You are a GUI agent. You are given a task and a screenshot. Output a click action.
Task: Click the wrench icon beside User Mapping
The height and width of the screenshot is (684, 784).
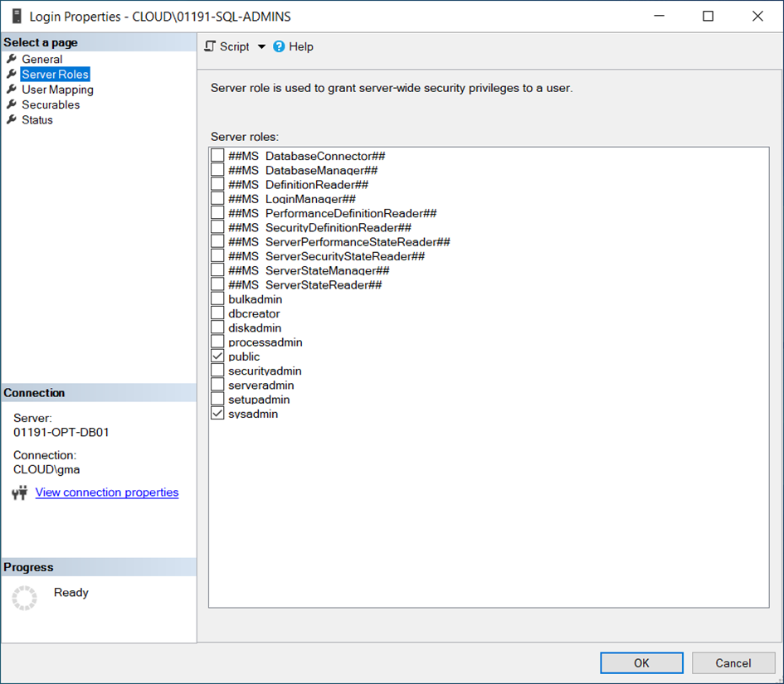pyautogui.click(x=12, y=90)
